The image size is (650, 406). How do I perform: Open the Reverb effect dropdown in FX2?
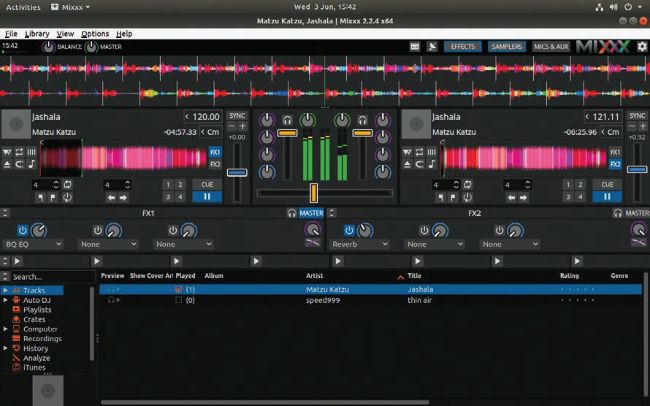(360, 244)
